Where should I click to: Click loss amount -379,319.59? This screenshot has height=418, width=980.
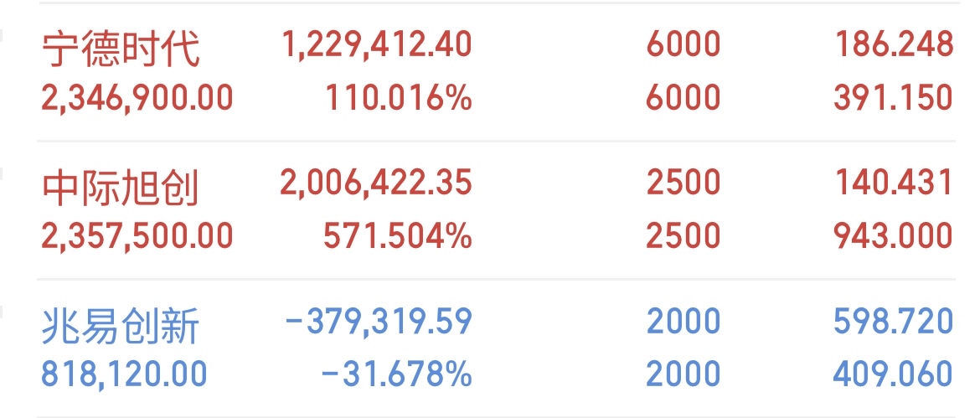click(379, 321)
